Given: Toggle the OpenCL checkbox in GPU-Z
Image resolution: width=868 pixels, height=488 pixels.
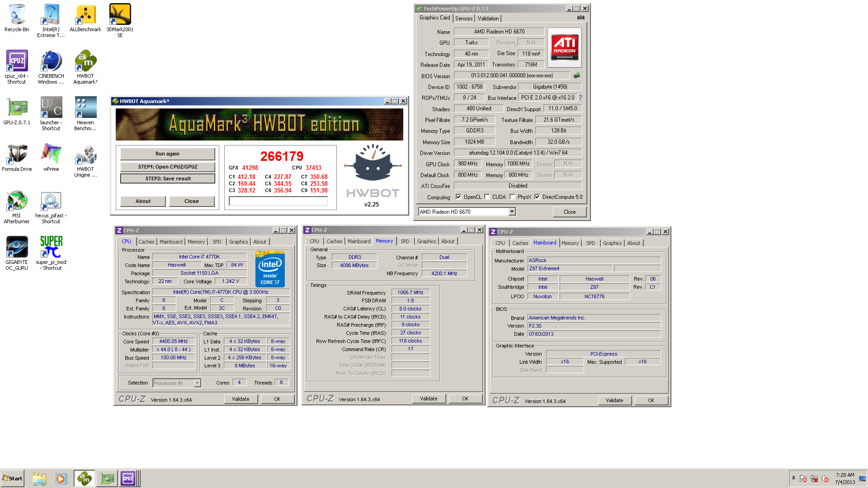Looking at the screenshot, I should (x=458, y=197).
